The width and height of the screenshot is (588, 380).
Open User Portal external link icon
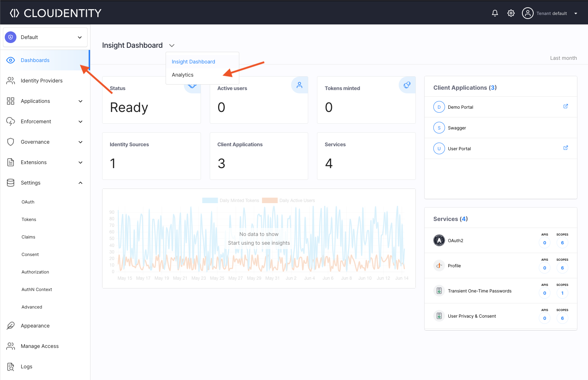[566, 148]
